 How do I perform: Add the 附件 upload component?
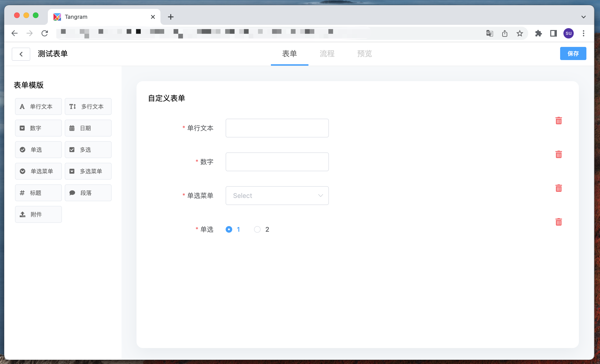[x=38, y=214]
